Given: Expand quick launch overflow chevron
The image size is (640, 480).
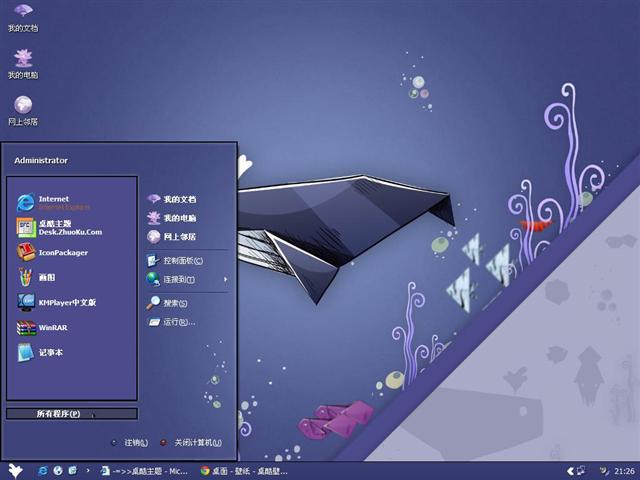Looking at the screenshot, I should tap(88, 471).
